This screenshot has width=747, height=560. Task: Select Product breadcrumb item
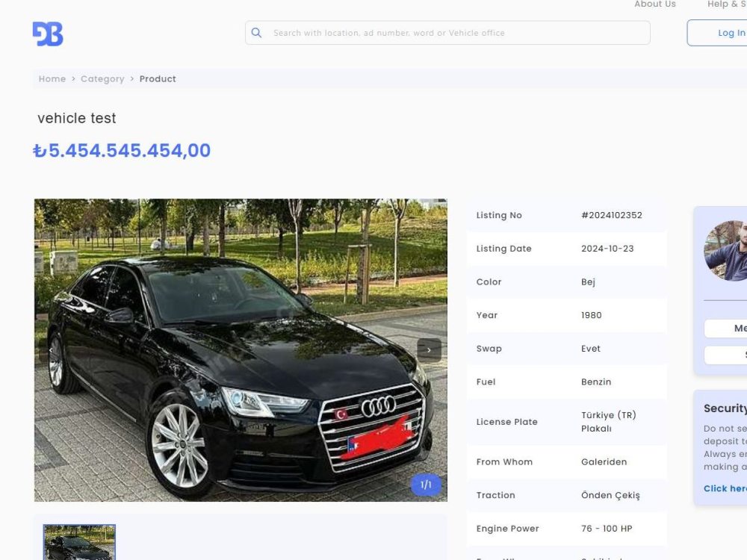pos(158,79)
